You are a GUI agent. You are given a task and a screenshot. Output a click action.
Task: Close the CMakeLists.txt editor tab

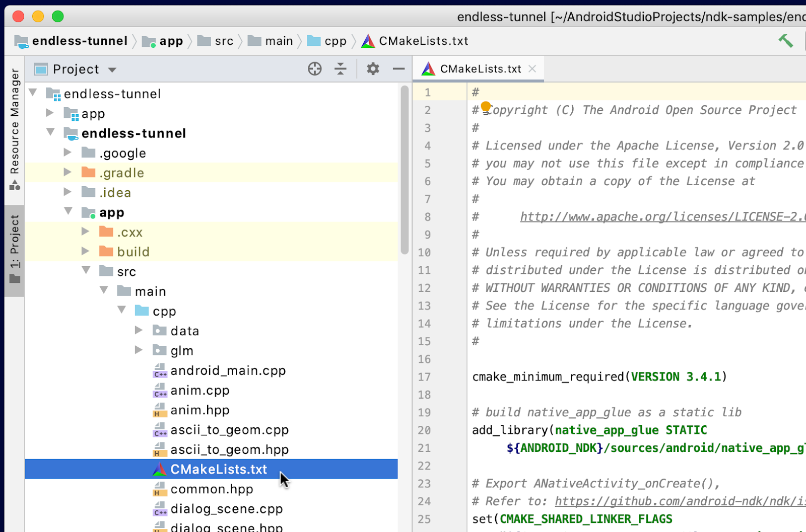pyautogui.click(x=532, y=69)
